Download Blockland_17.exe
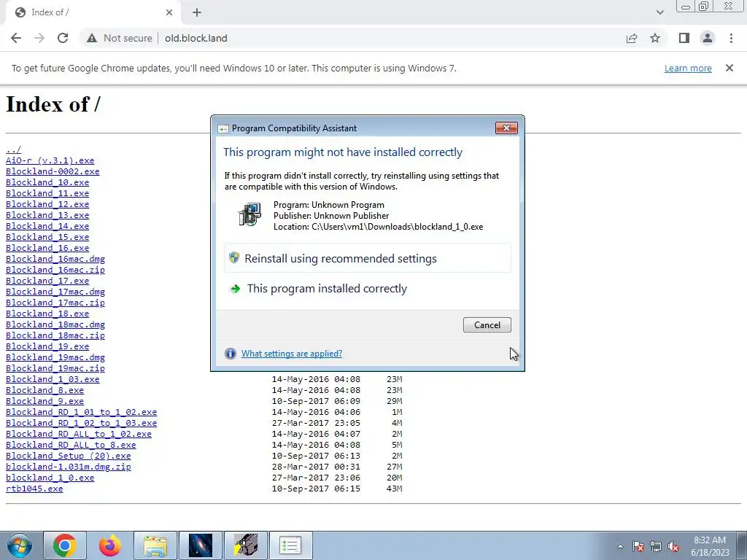The height and width of the screenshot is (560, 747). point(47,281)
